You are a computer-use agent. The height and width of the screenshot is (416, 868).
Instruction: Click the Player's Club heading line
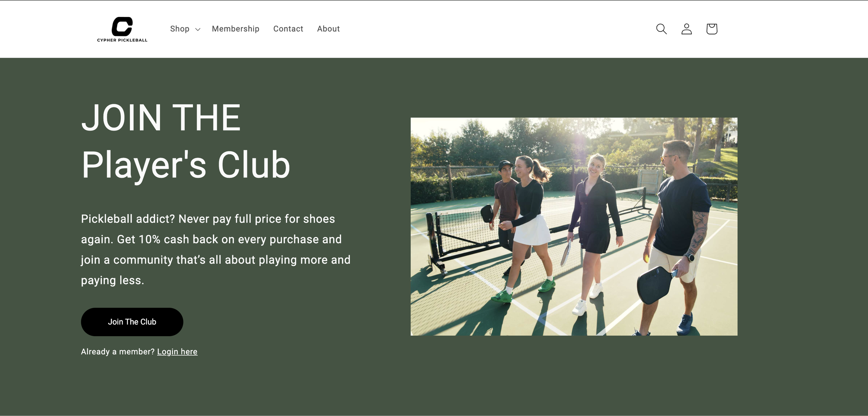coord(186,165)
